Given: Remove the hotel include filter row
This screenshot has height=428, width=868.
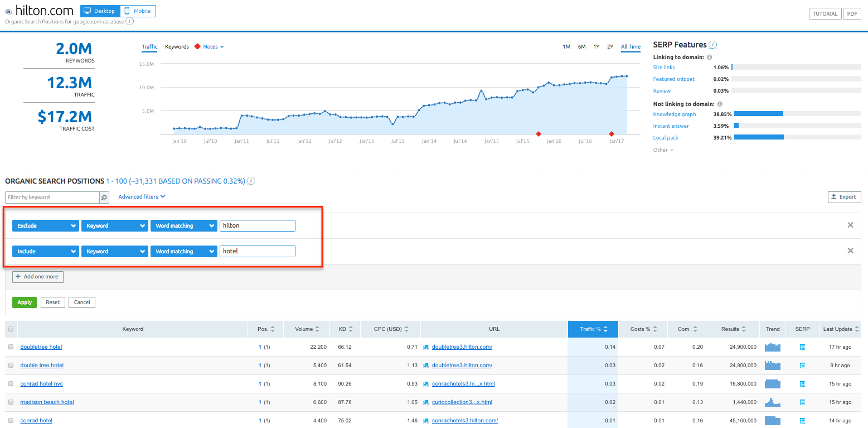Looking at the screenshot, I should tap(850, 251).
